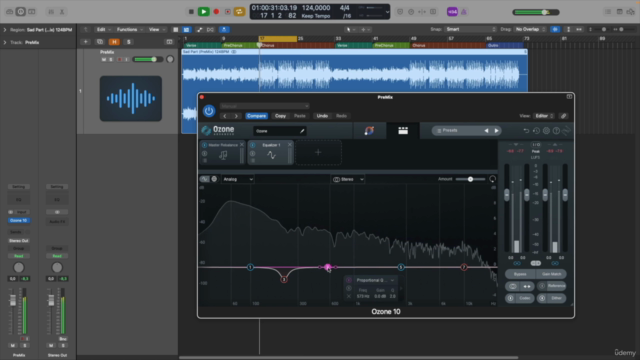This screenshot has width=640, height=360.
Task: Open the Drag No Overlap dropdown
Action: [530, 29]
